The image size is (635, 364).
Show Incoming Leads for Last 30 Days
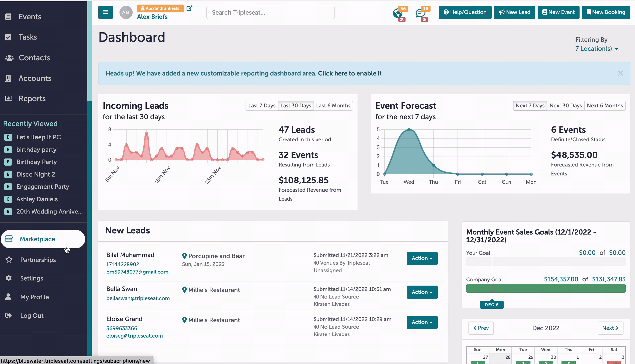click(296, 106)
